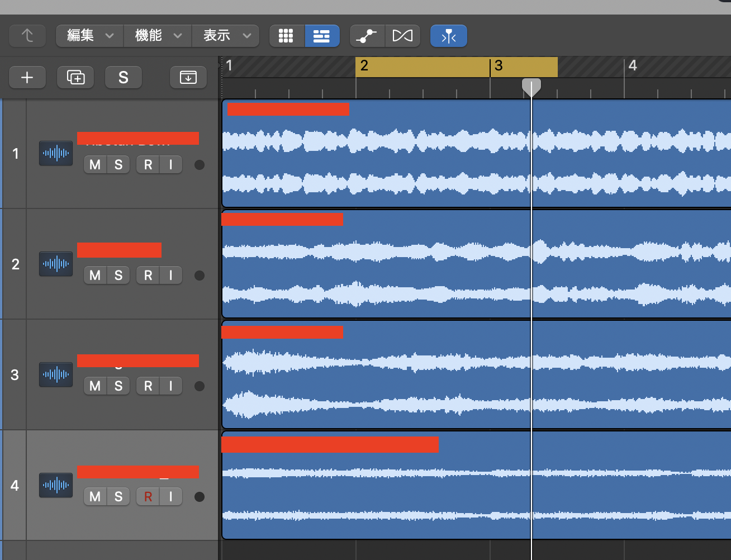731x560 pixels.
Task: Click the global solo S button
Action: click(x=124, y=77)
